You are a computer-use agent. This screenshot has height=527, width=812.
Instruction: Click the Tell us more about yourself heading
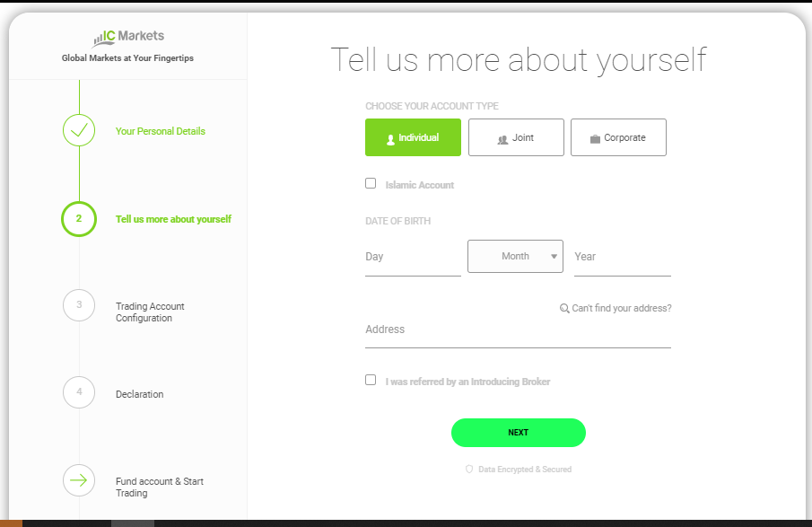click(519, 60)
